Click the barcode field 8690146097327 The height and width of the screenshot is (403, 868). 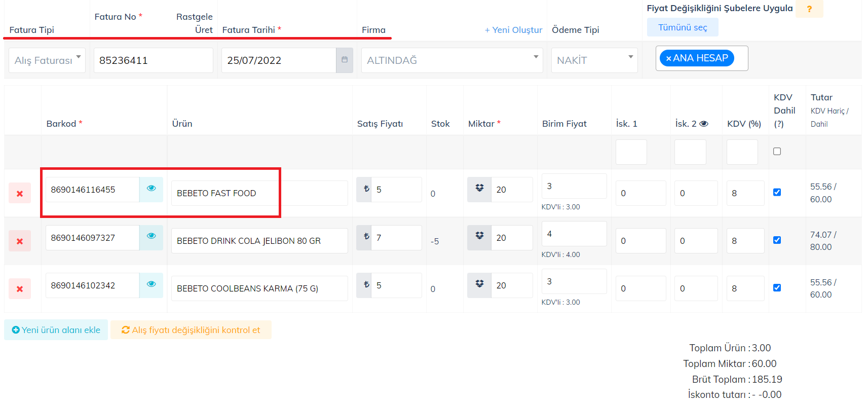point(93,237)
